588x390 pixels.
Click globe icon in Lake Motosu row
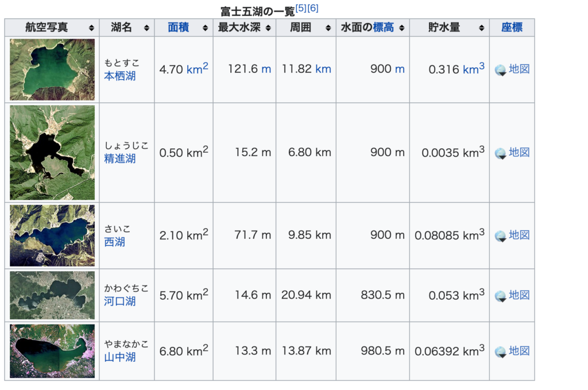[500, 70]
